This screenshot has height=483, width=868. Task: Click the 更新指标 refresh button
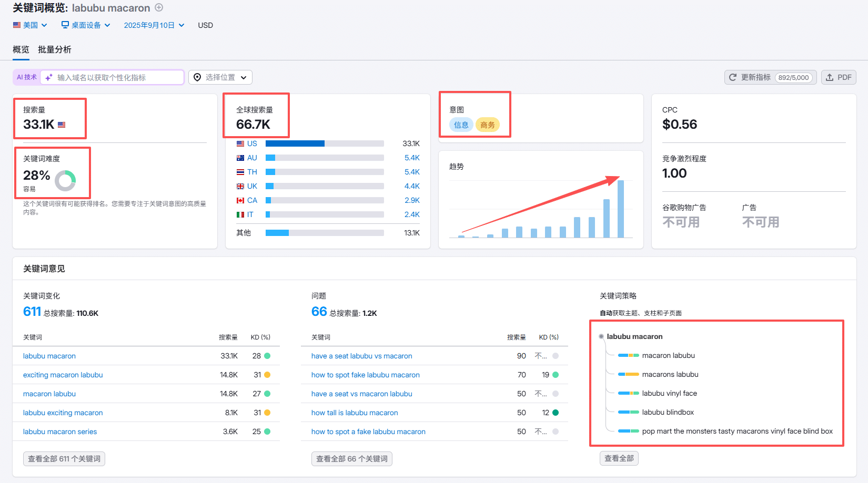[x=771, y=77]
